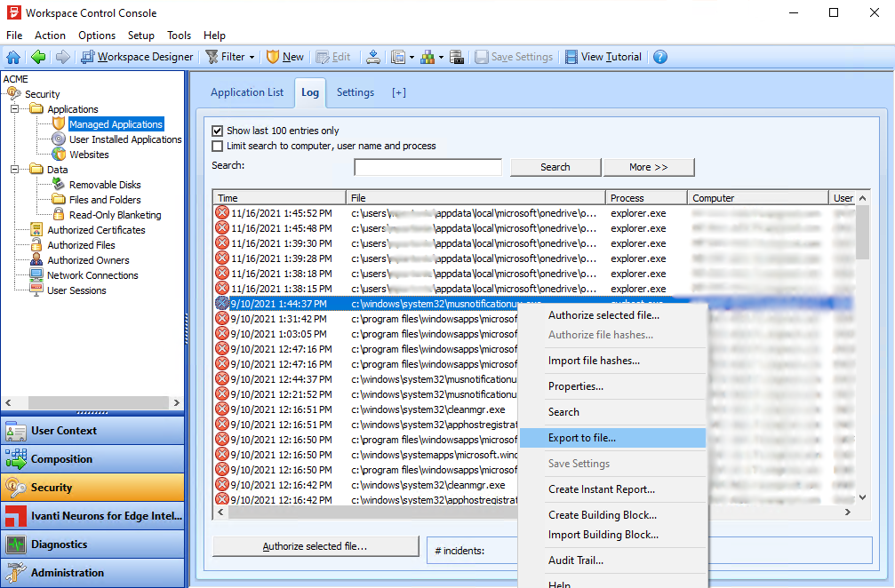This screenshot has width=895, height=588.
Task: Click the Home icon in the toolbar
Action: coord(13,57)
